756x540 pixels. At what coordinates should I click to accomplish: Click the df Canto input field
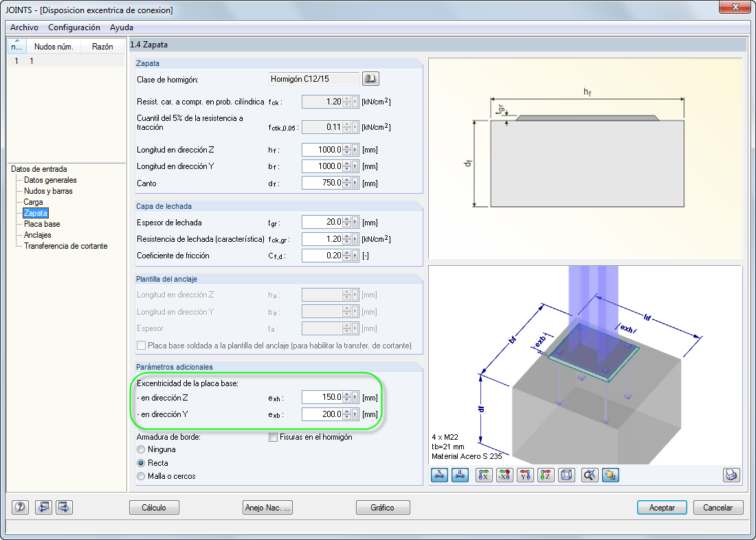click(322, 183)
